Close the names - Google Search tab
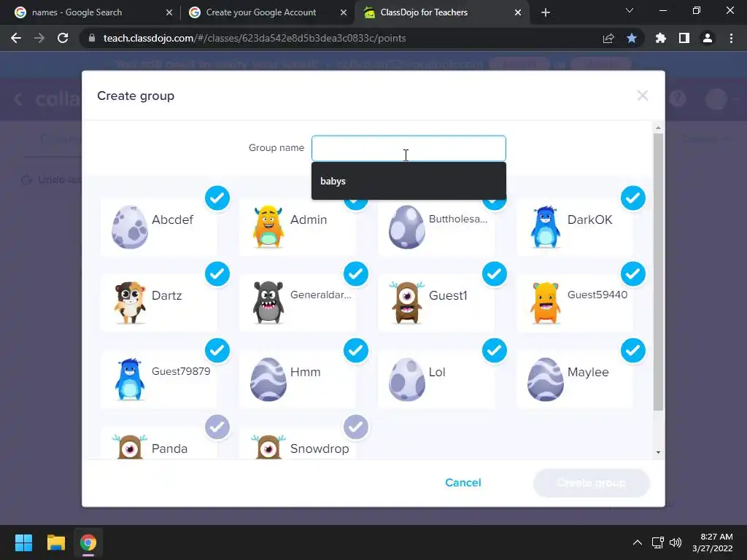 click(x=169, y=12)
